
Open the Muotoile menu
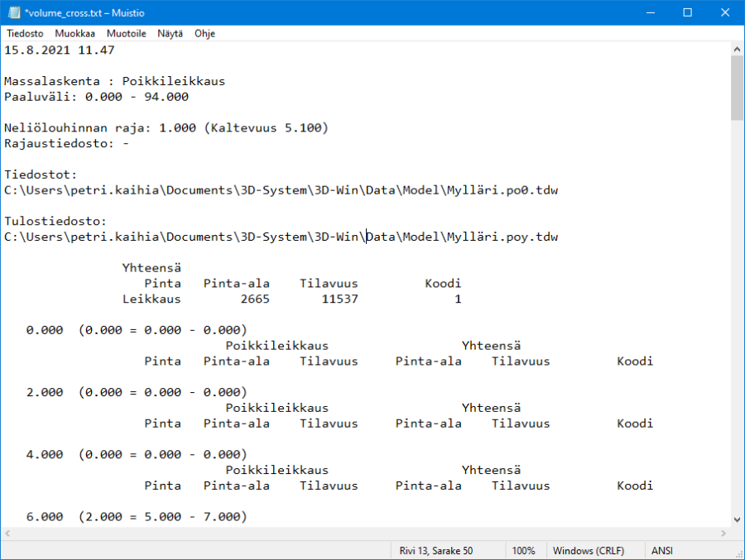(126, 34)
